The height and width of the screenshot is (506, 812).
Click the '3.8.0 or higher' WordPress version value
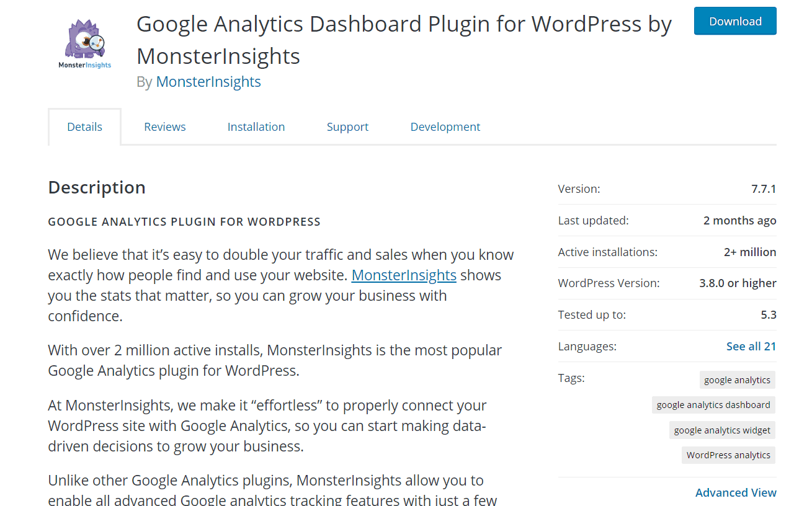pyautogui.click(x=738, y=283)
